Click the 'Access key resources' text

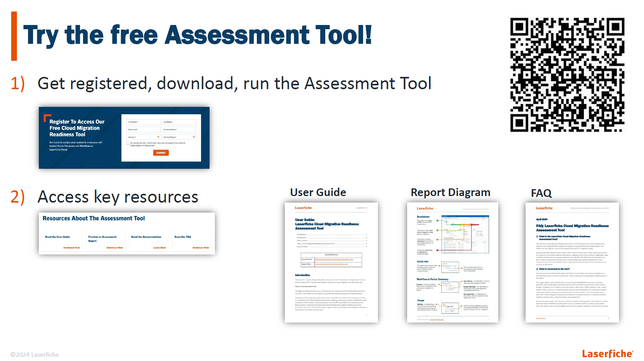tap(118, 197)
